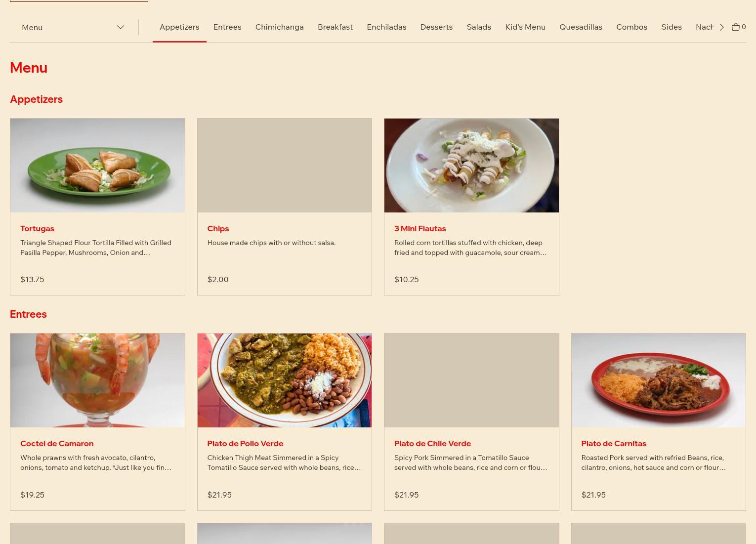Click the Plato de Carnitas plate image
Screen dimensions: 756x544
(659, 380)
